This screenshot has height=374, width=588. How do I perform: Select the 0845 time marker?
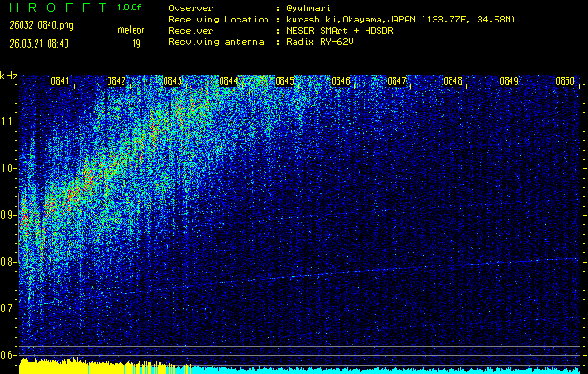(x=284, y=81)
